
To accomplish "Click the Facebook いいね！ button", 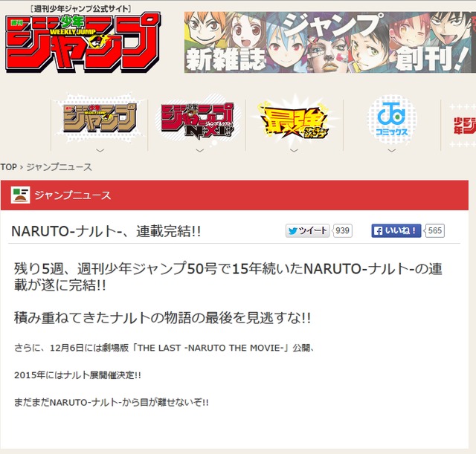I will 396,231.
